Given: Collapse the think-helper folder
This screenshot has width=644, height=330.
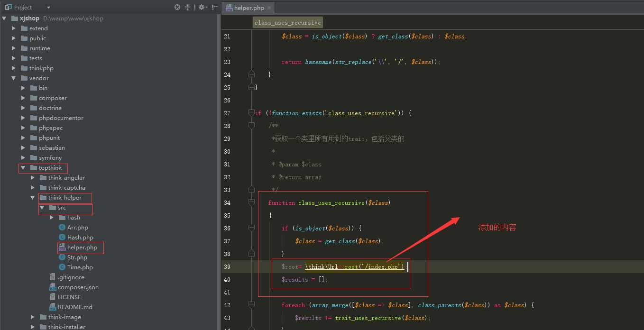Looking at the screenshot, I should coord(33,198).
